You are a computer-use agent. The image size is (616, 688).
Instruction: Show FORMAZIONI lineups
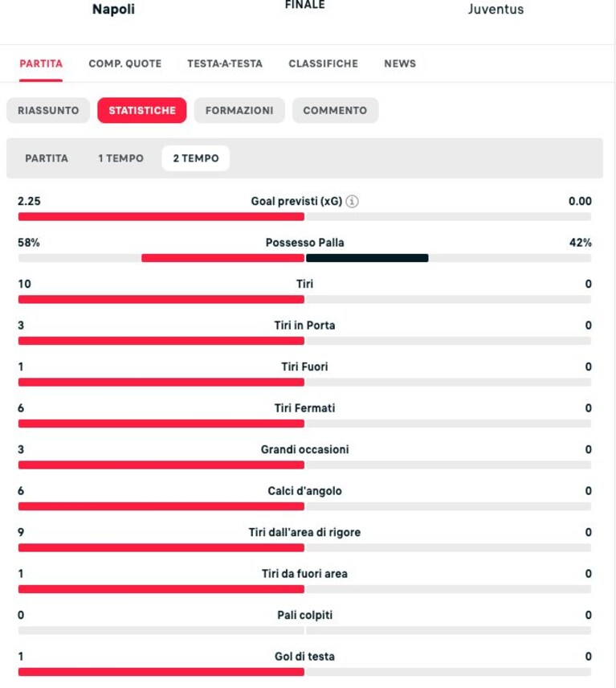click(239, 110)
